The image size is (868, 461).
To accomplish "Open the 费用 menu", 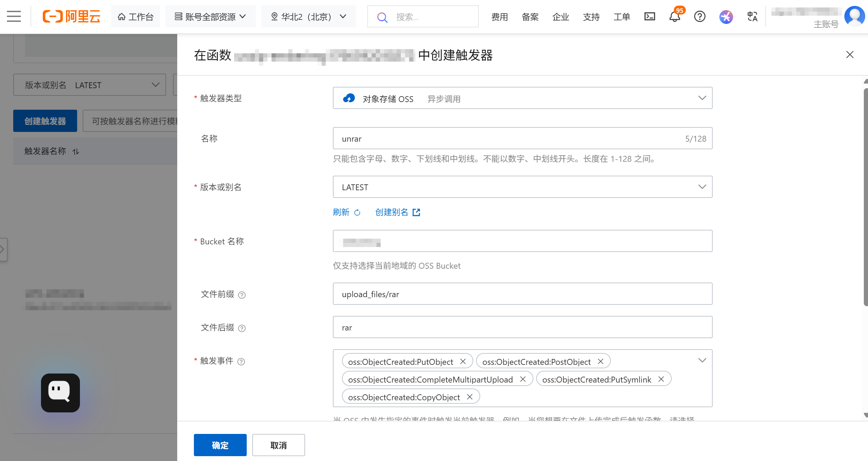I will pyautogui.click(x=499, y=16).
